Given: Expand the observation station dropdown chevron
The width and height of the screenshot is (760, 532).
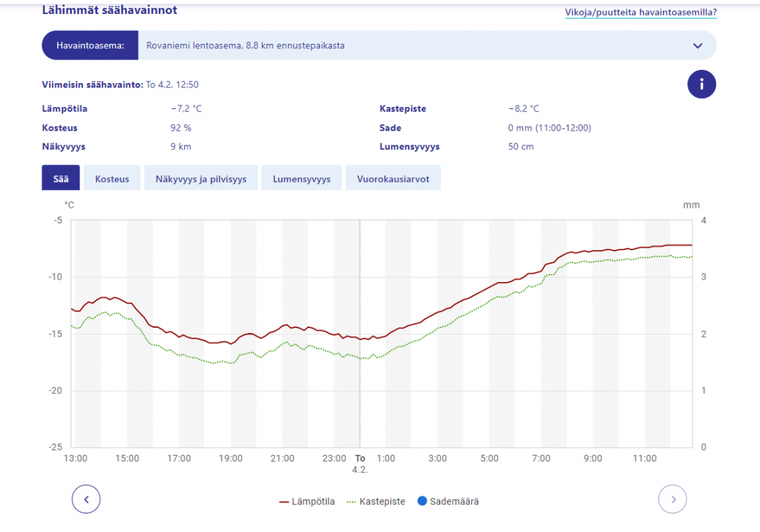Looking at the screenshot, I should point(697,45).
